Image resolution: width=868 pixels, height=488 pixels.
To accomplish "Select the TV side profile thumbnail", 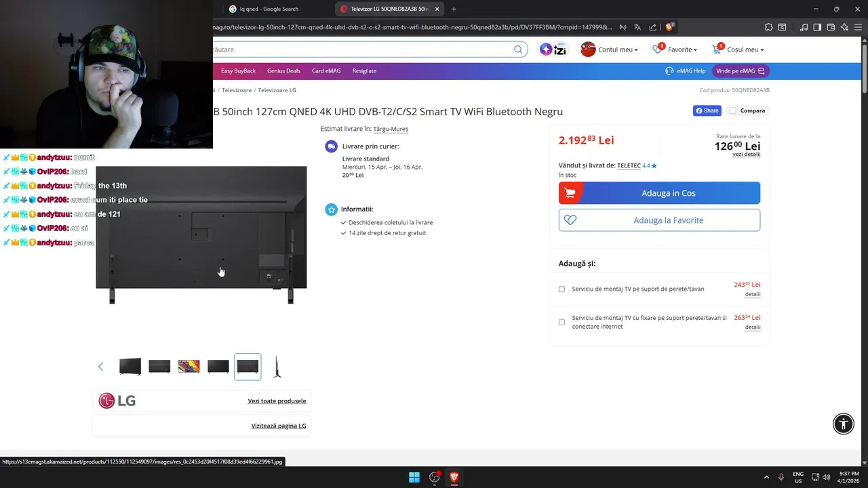I will 277,367.
